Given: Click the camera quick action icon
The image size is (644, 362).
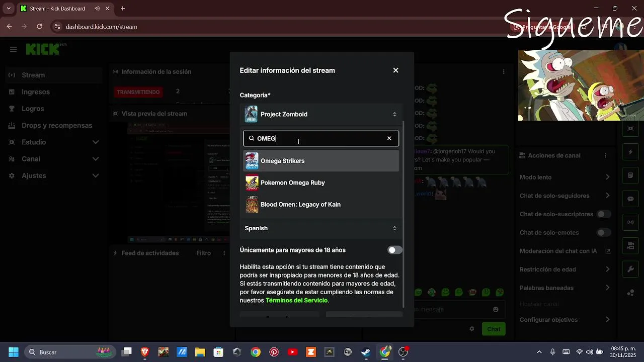Looking at the screenshot, I should coord(630,246).
